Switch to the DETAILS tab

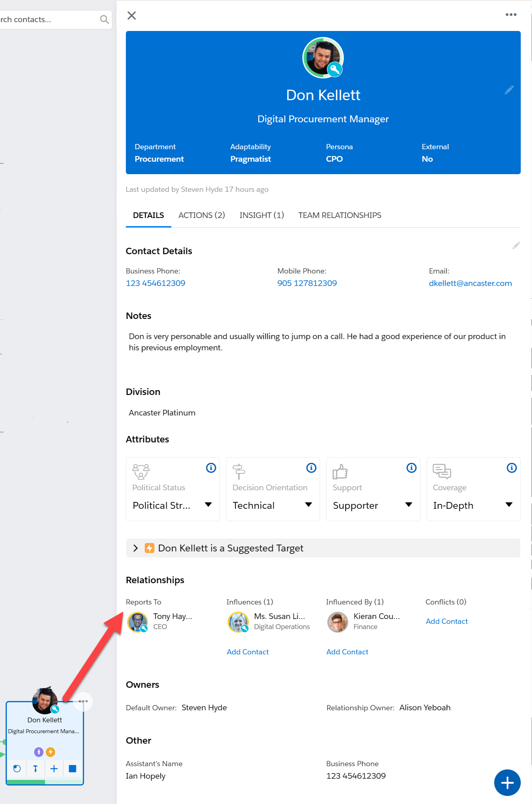[148, 215]
